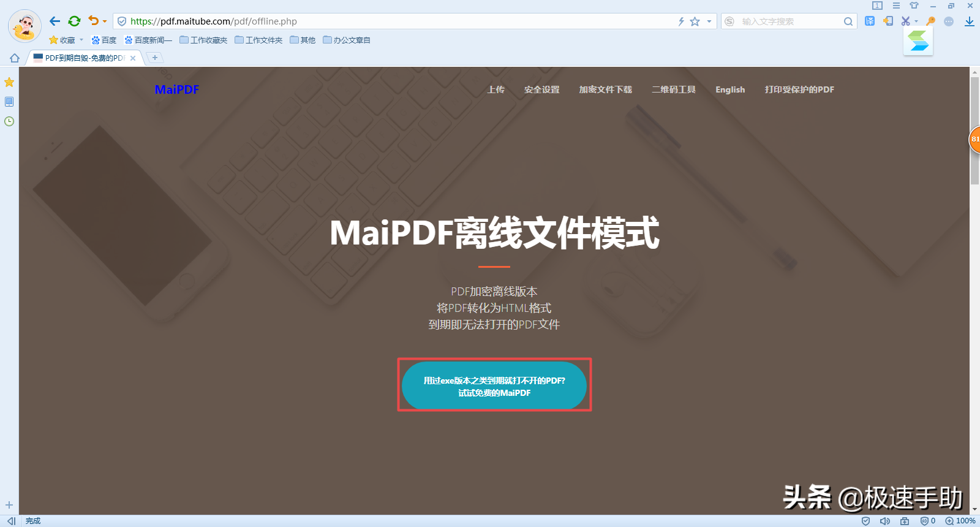Viewport: 980px width, 527px height.
Task: Open 上传 in page navigation
Action: pos(496,89)
